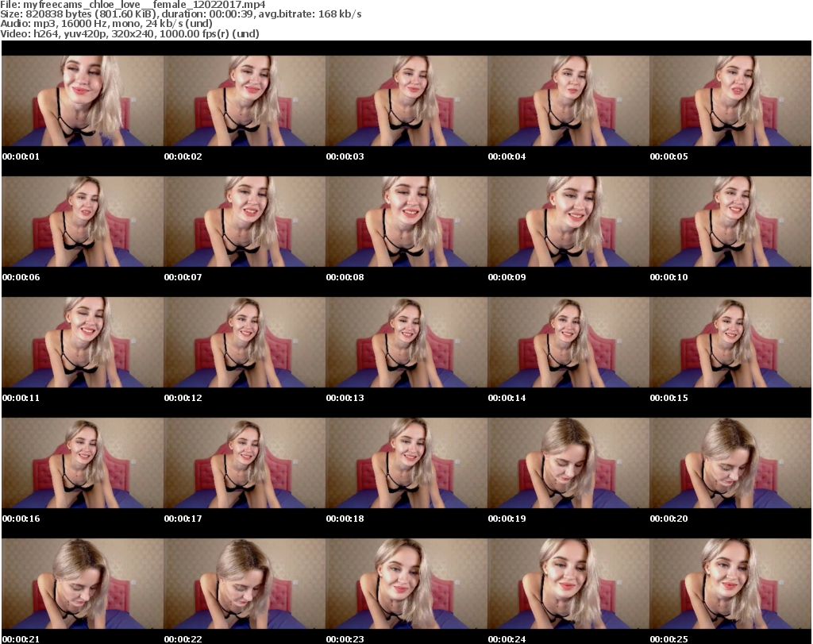This screenshot has width=813, height=644.
Task: Click the timestamp label reading 00:00:01
Action: (x=21, y=156)
